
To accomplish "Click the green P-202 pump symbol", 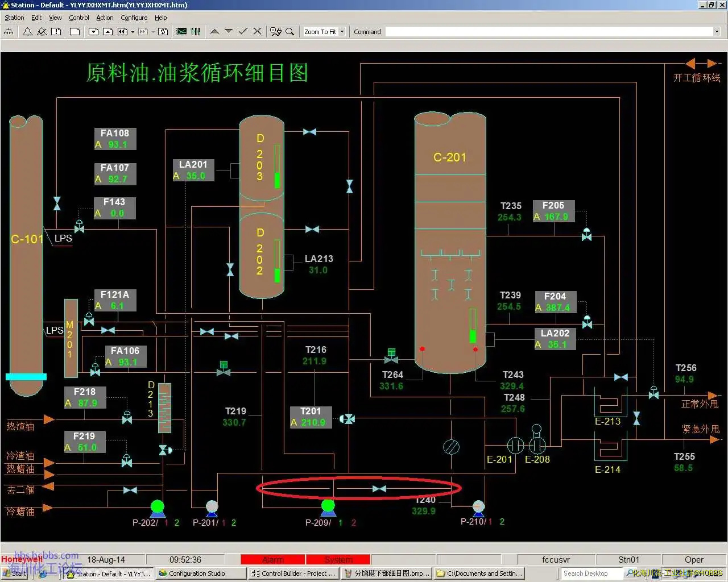I will (158, 507).
